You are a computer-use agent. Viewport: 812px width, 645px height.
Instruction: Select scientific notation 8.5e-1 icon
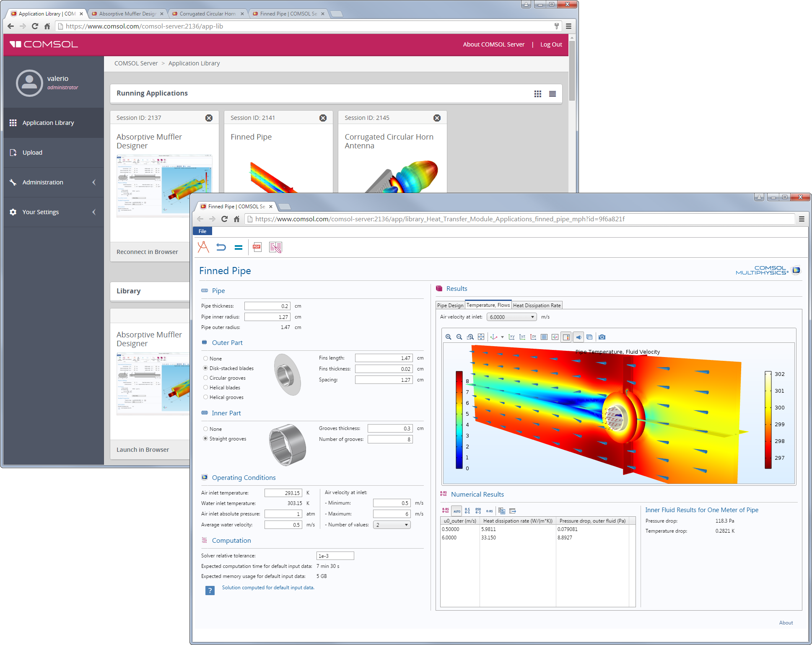(x=467, y=510)
